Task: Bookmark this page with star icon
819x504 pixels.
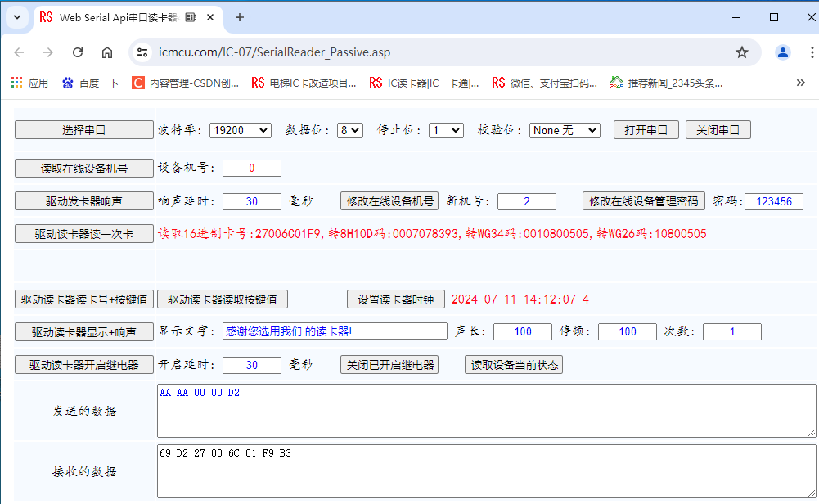Action: tap(742, 52)
